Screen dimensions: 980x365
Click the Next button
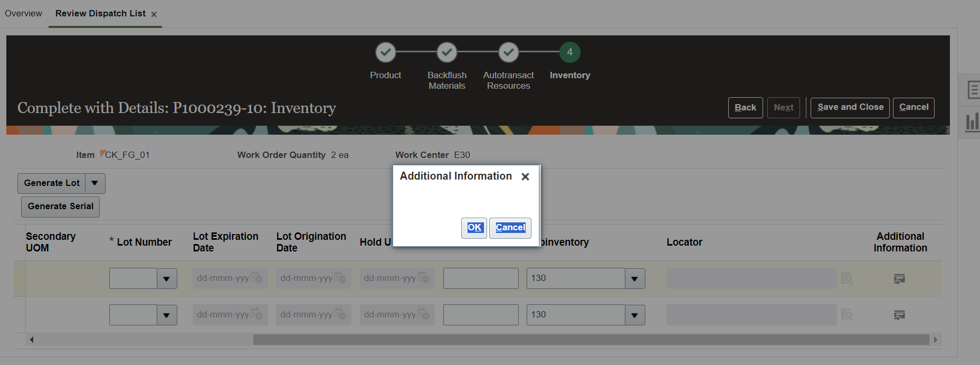784,108
